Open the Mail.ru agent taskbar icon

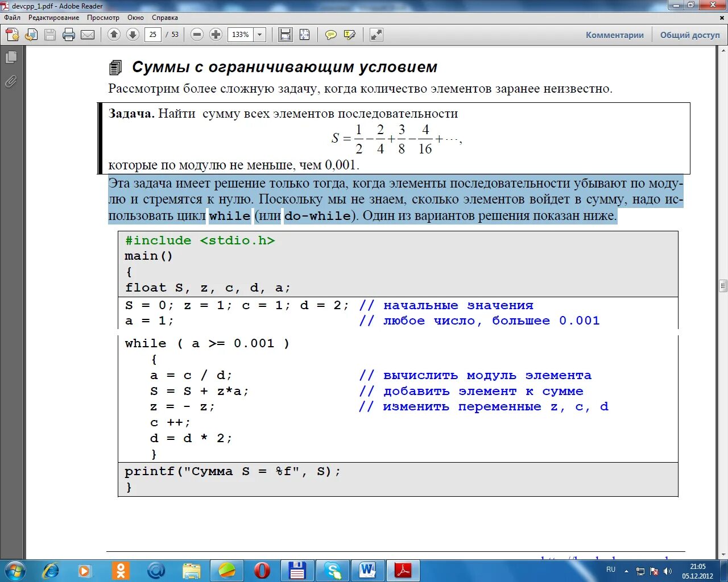tap(156, 570)
